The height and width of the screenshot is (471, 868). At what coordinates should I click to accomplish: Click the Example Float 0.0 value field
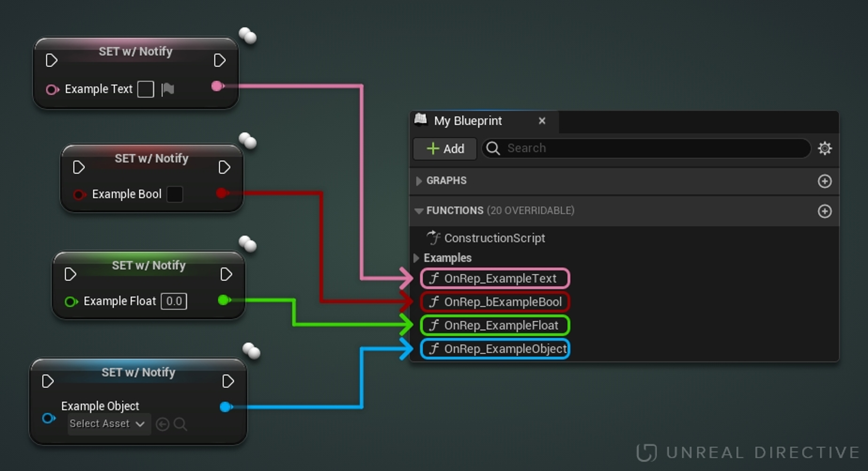pos(174,301)
